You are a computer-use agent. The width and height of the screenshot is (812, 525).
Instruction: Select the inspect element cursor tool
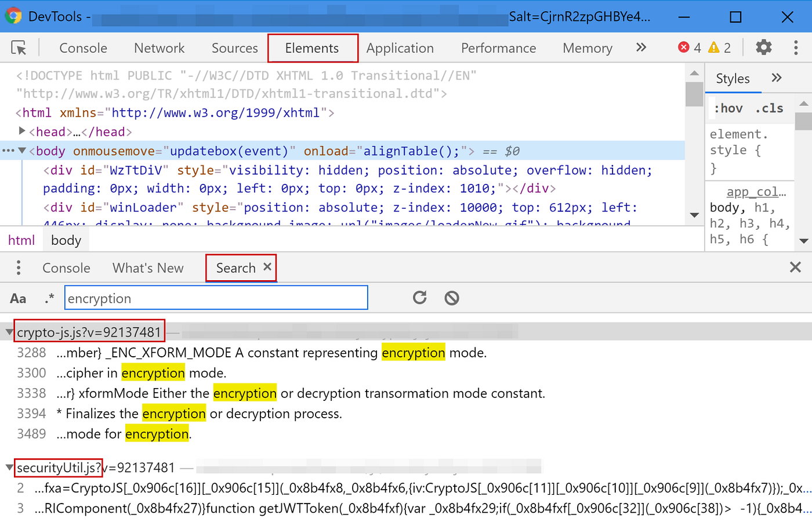[x=19, y=48]
